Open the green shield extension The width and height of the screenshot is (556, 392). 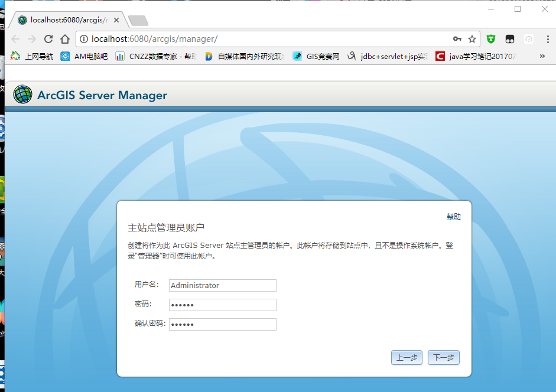click(491, 39)
